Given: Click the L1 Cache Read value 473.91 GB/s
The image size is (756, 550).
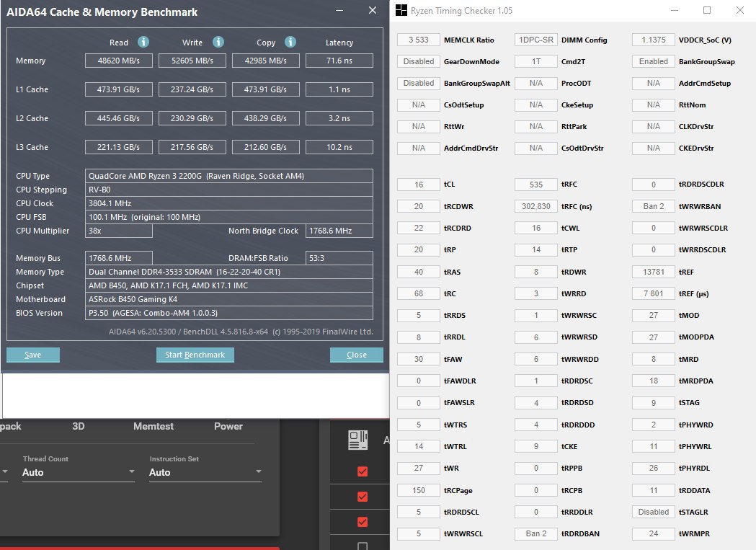Looking at the screenshot, I should (119, 89).
